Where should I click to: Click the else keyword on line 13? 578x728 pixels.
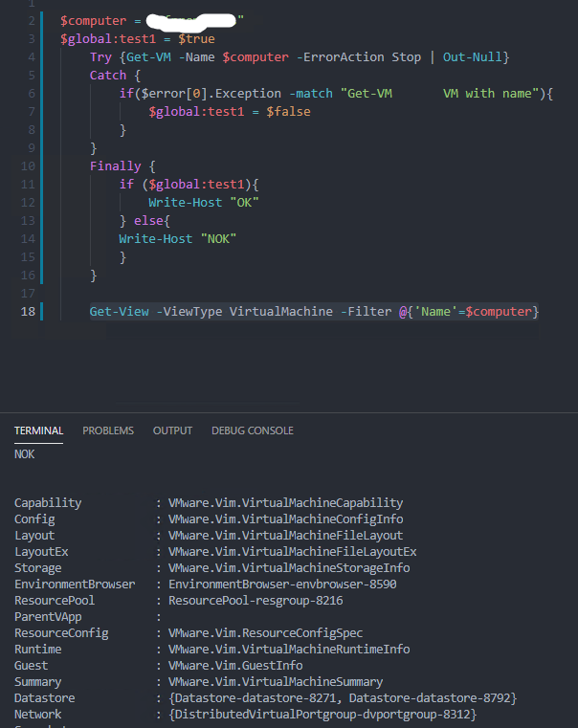[148, 221]
